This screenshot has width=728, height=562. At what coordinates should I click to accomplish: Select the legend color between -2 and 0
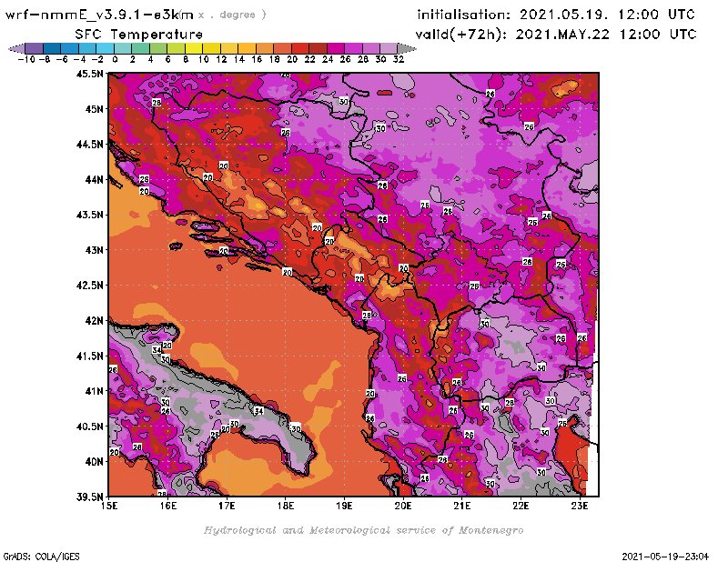tap(105, 48)
